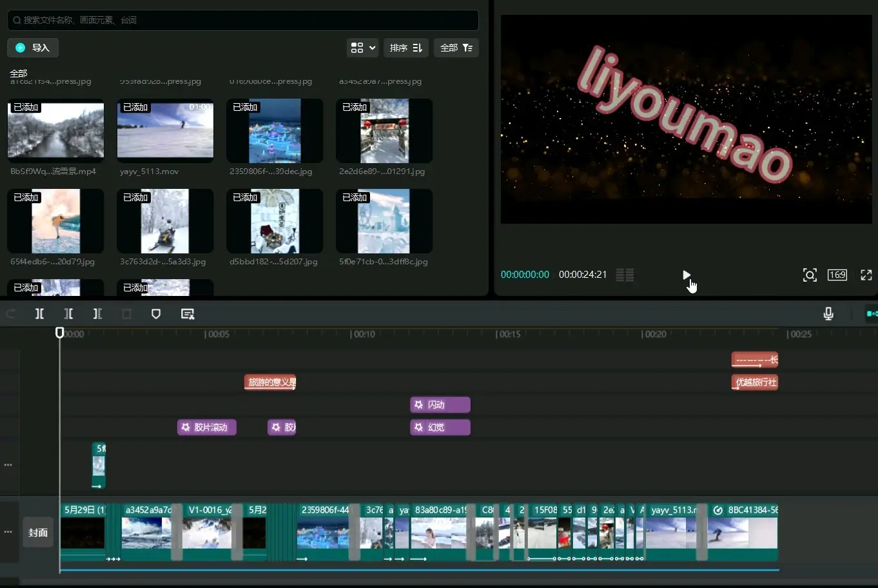Select the truncated 胶 effect clip

tap(282, 427)
